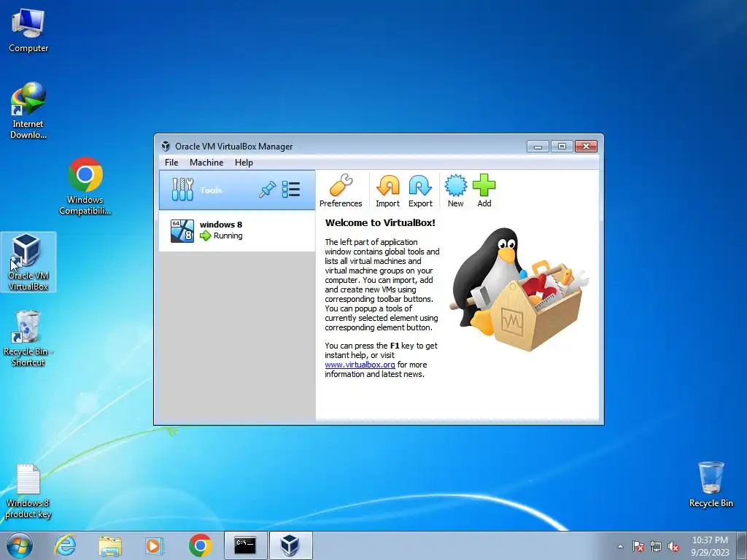Switch to Command Prompt taskbar window
This screenshot has height=560, width=747.
pos(245,545)
